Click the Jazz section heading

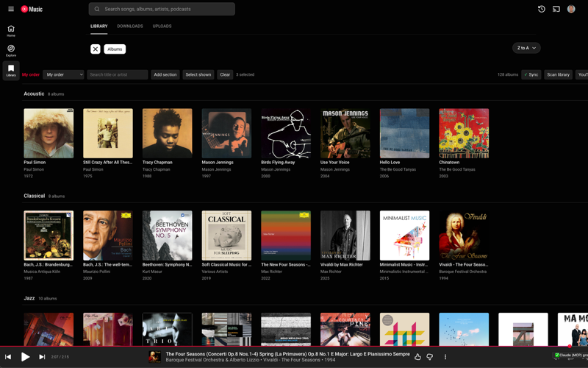(x=29, y=298)
